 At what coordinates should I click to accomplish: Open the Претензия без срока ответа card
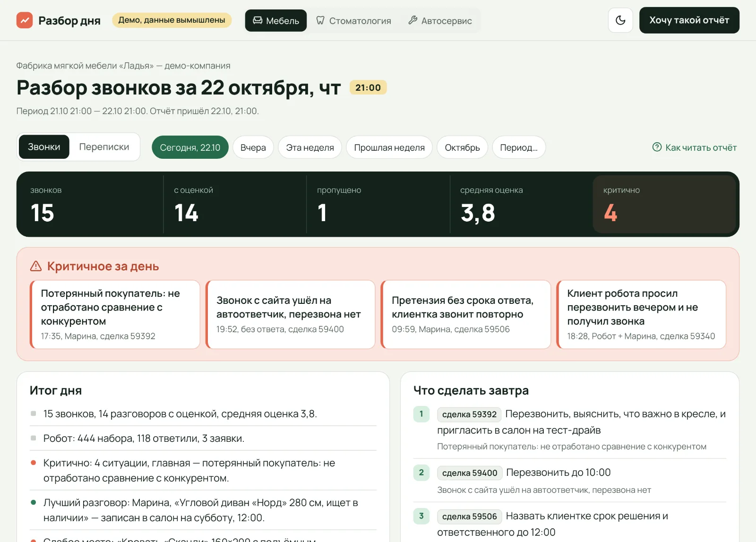(466, 314)
